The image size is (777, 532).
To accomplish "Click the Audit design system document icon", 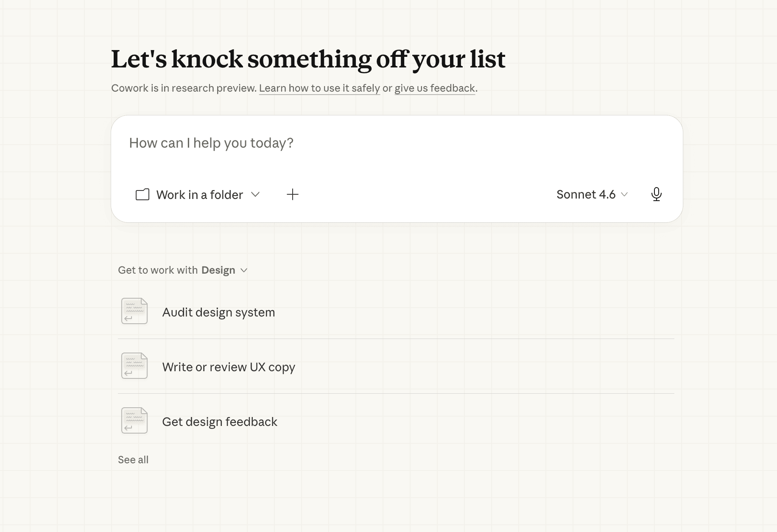I will coord(134,311).
